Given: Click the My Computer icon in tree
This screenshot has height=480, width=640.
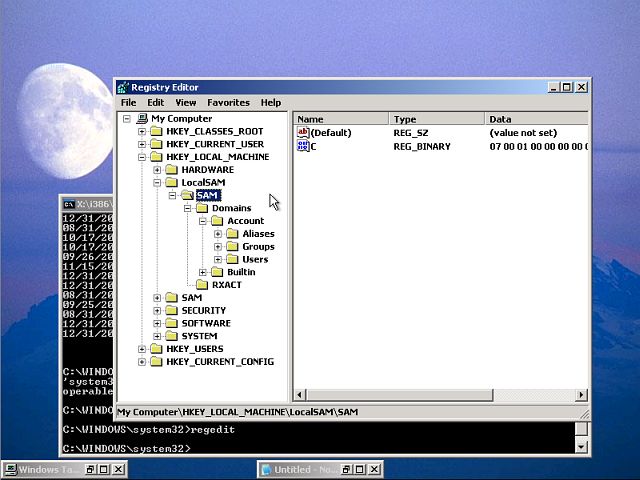Looking at the screenshot, I should pos(142,118).
